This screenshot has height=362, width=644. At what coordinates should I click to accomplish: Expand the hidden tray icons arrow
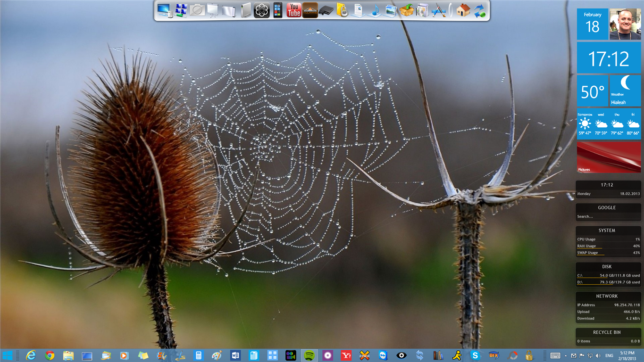point(566,355)
